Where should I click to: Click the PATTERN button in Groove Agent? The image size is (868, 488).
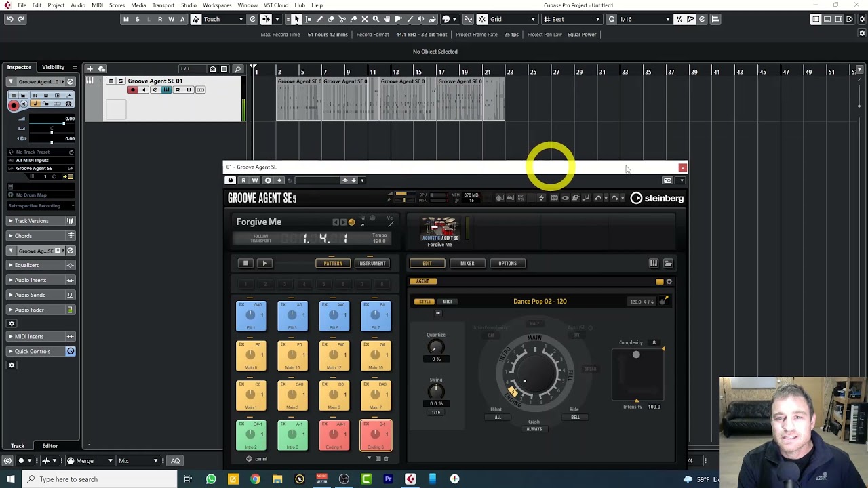coord(333,264)
